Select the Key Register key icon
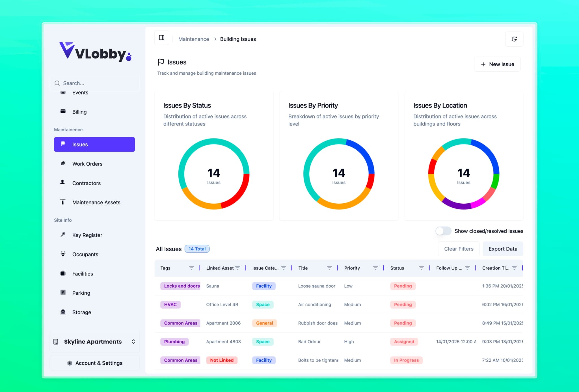This screenshot has height=392, width=579. pyautogui.click(x=63, y=235)
